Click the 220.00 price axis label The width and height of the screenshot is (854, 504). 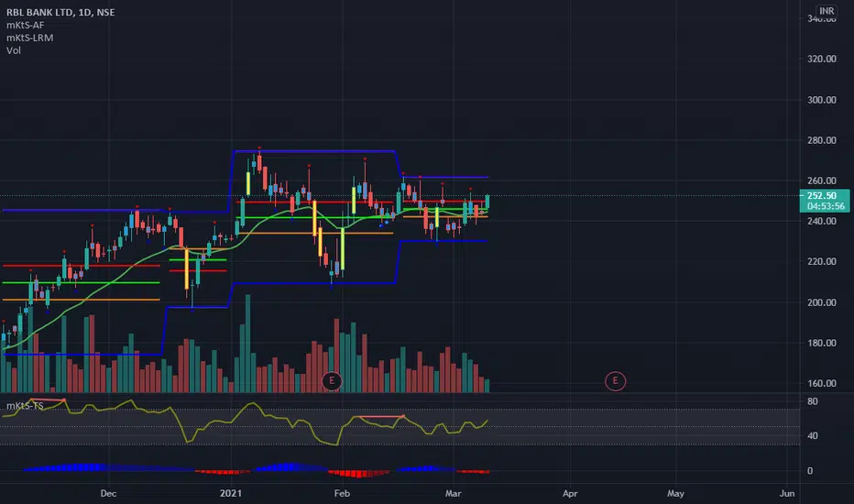822,261
